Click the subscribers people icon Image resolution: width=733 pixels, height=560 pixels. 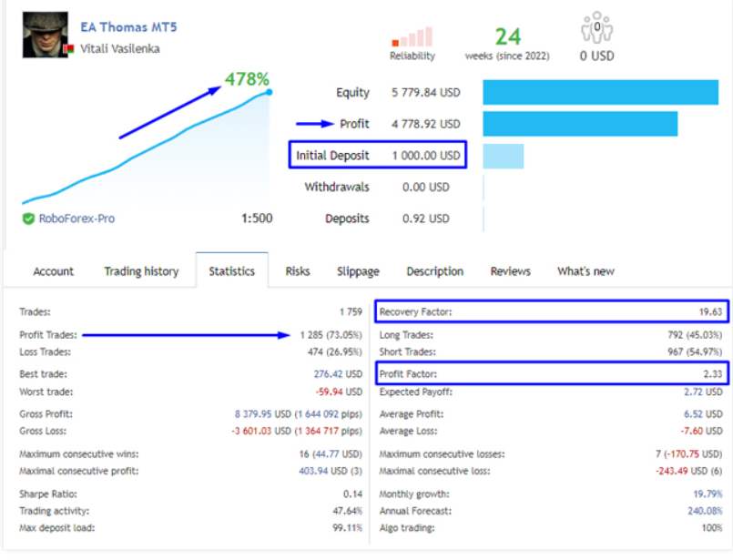pos(596,27)
